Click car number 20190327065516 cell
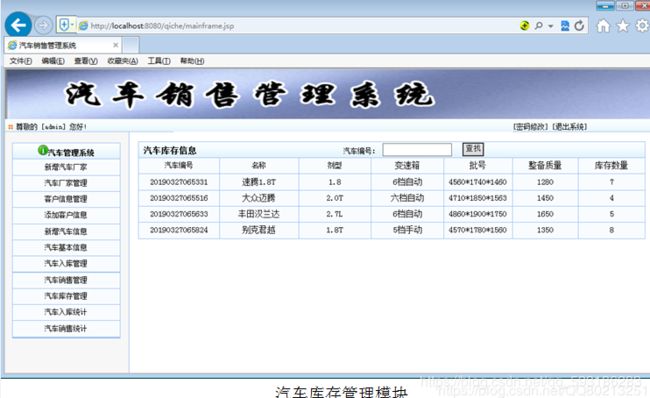 (179, 198)
